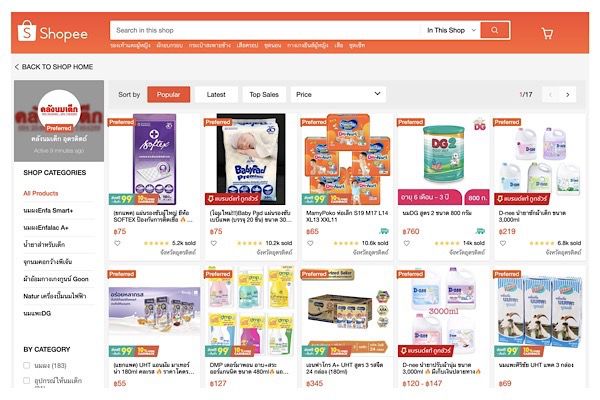Click the Search in this shop field
The height and width of the screenshot is (400, 600).
pyautogui.click(x=266, y=30)
